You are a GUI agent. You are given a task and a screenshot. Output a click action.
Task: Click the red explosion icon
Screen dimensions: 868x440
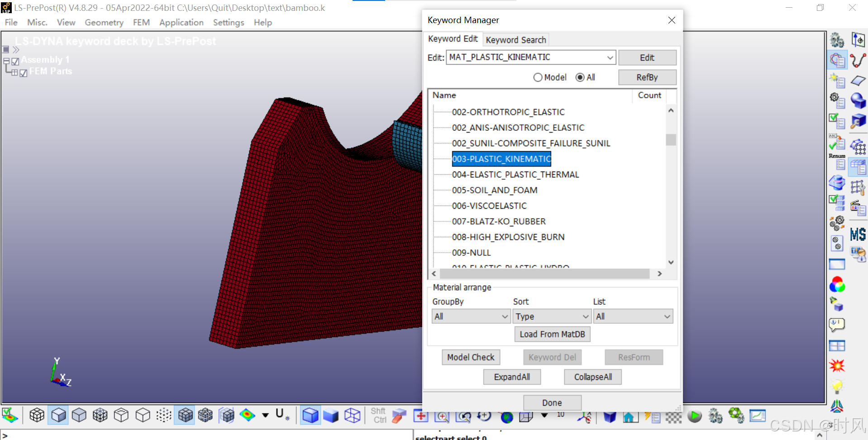coord(837,365)
